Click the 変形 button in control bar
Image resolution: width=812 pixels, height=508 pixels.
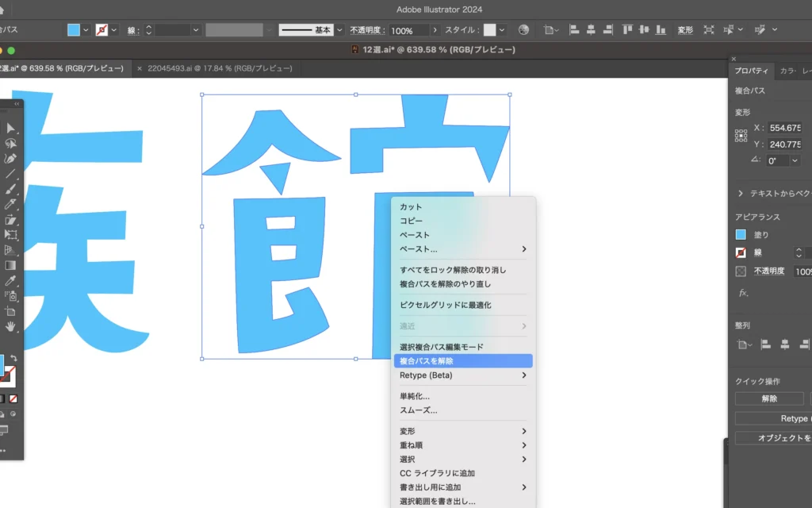pos(685,30)
